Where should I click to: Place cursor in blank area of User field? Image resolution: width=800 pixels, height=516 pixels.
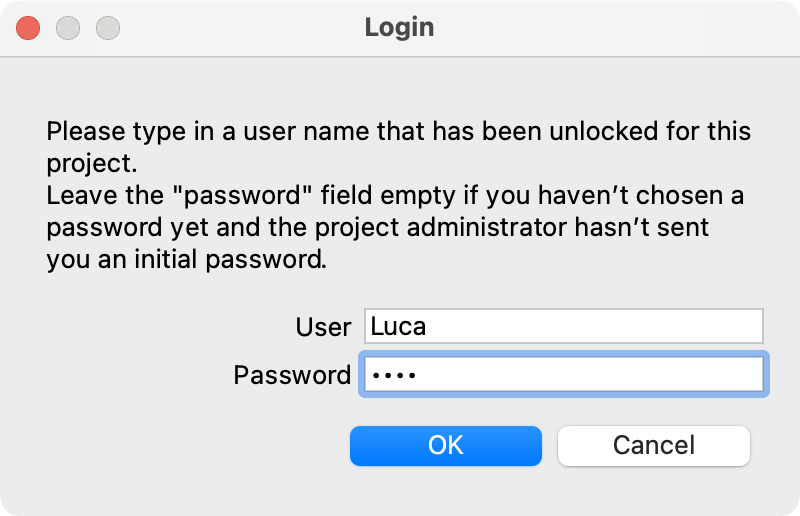point(600,326)
